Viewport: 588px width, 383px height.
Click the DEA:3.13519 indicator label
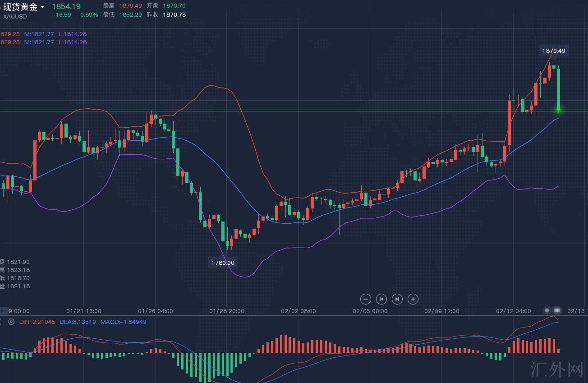tap(78, 322)
